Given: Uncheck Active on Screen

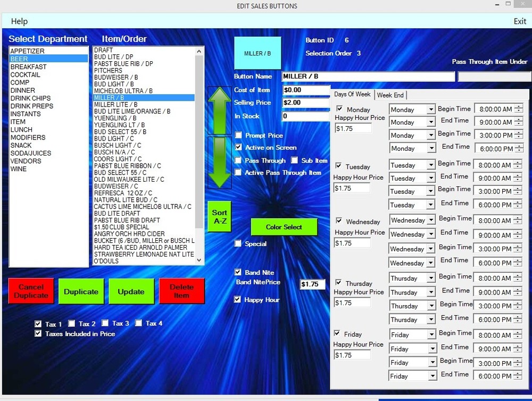Looking at the screenshot, I should pyautogui.click(x=238, y=148).
